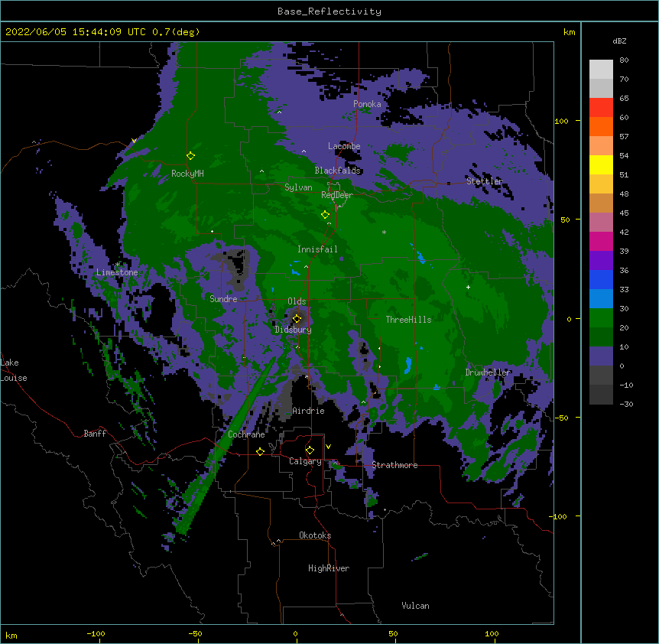Screen dimensions: 659x644
Task: Select the yellow diamond marker above the Calgary label
Action: 310,450
